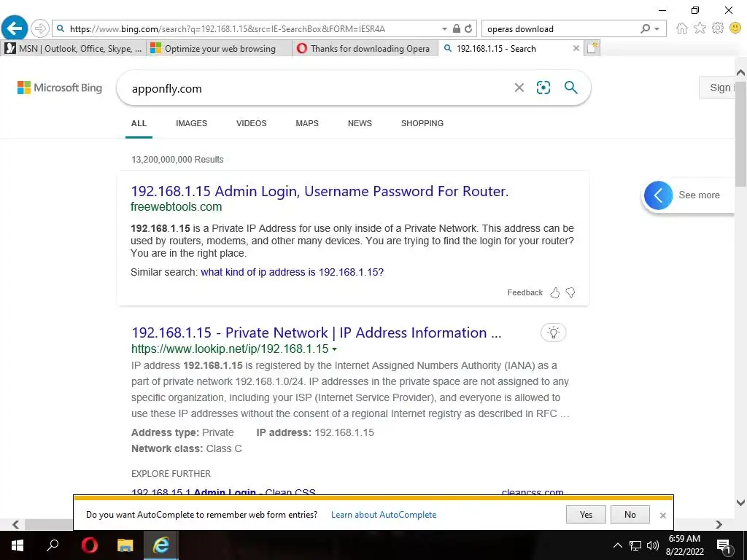Select the VIDEOS search tab
This screenshot has height=560, width=747.
tap(252, 123)
